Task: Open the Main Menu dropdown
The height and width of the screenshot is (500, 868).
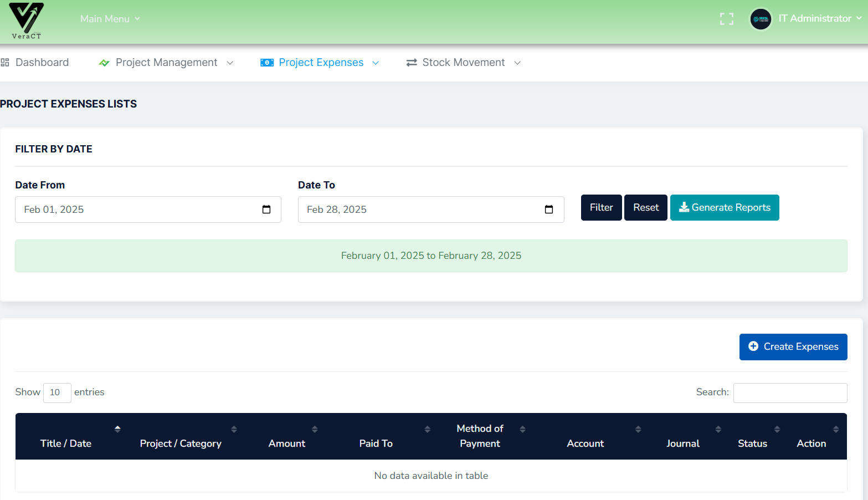Action: [110, 18]
